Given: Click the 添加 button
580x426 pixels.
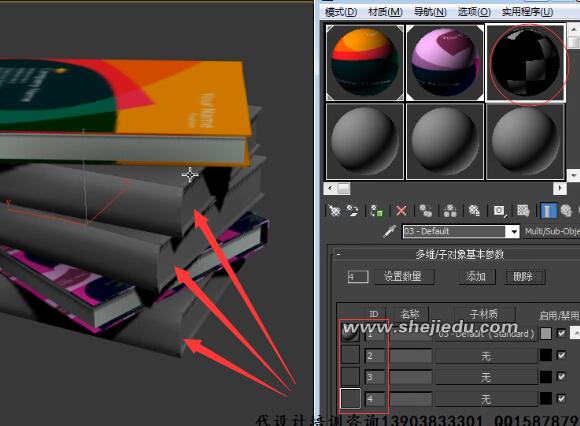Looking at the screenshot, I should coord(477,276).
